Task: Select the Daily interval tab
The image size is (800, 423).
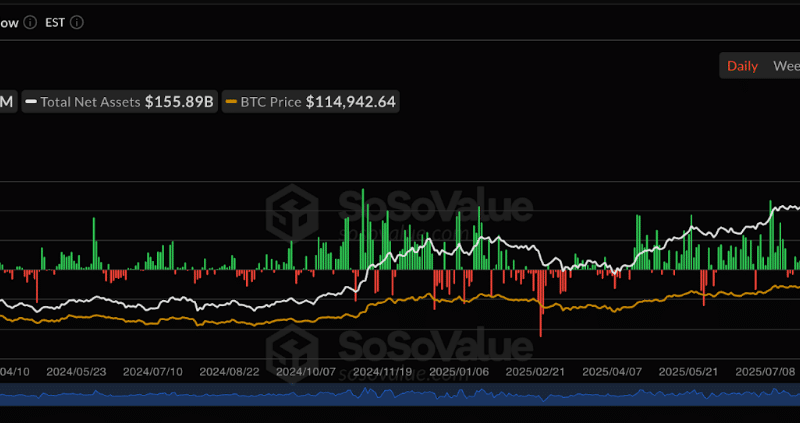Action: point(742,66)
